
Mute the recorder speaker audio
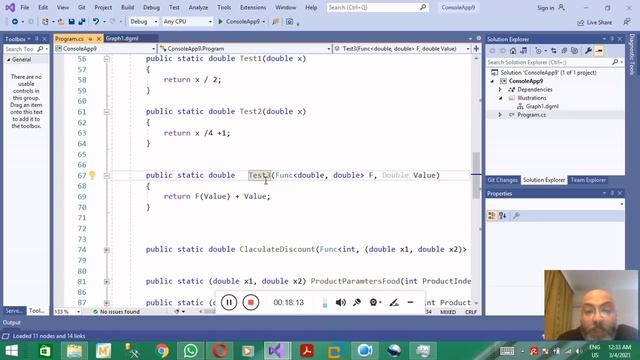coord(340,302)
